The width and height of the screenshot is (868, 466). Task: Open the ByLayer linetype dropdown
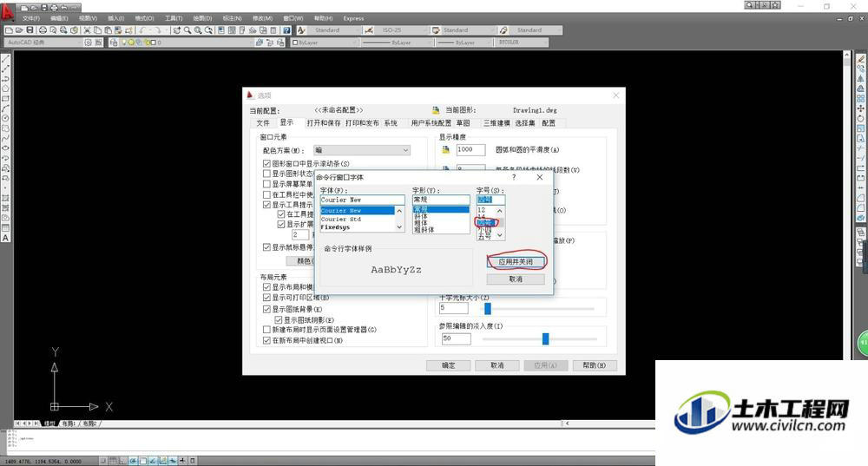[x=395, y=42]
